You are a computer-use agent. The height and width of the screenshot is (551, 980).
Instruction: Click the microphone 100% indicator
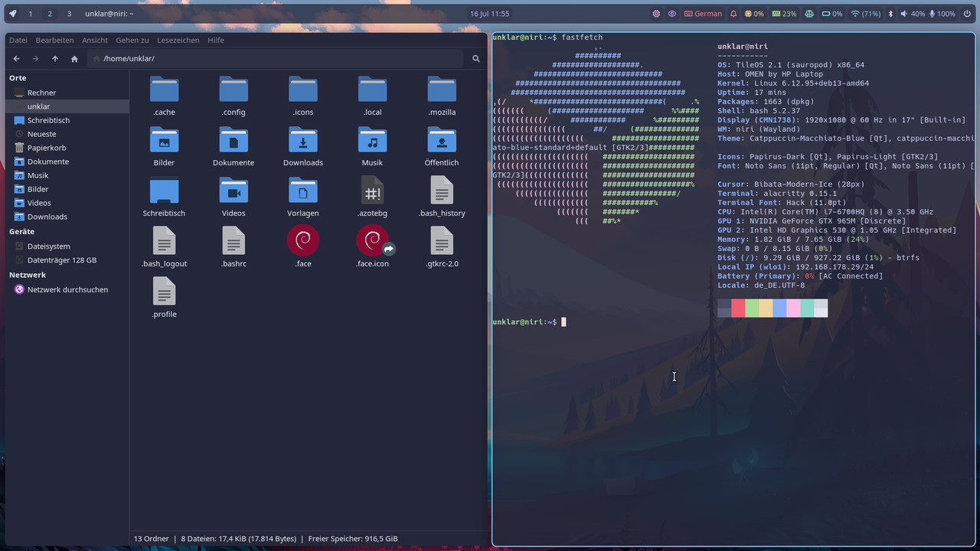tap(942, 14)
